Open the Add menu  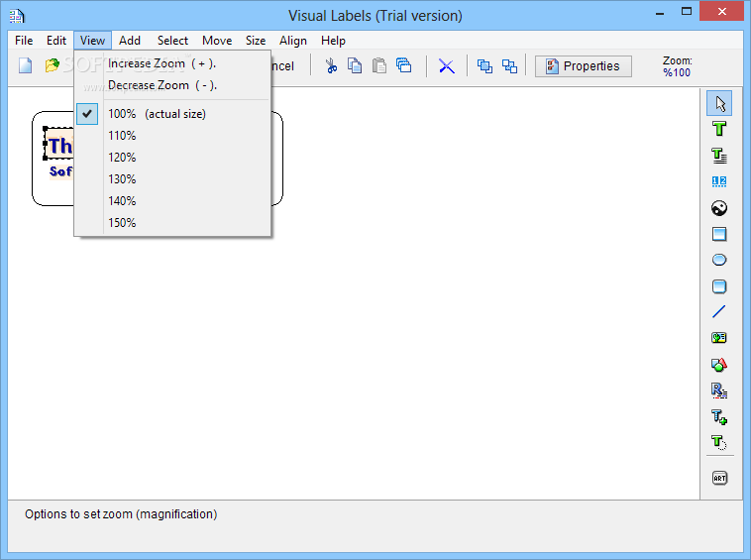(130, 41)
